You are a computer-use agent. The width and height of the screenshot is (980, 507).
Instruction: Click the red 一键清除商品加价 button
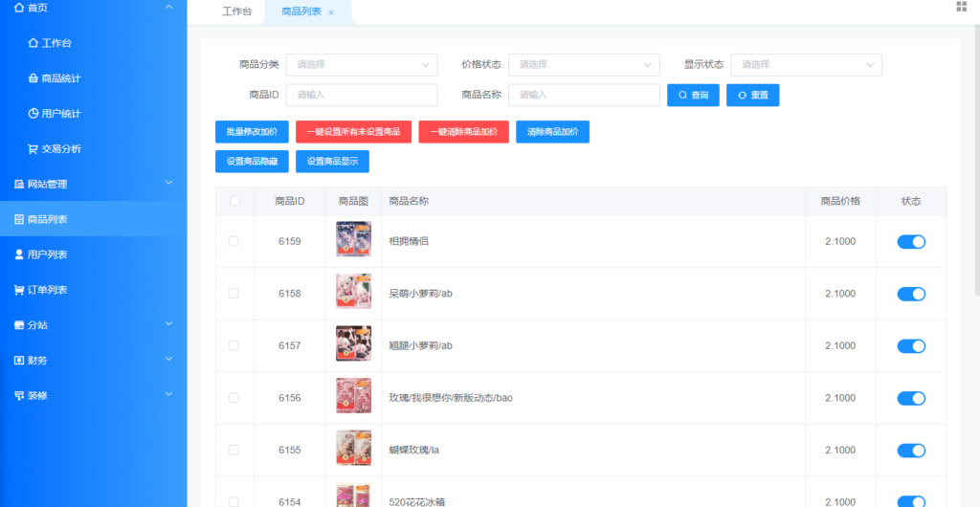tap(464, 132)
